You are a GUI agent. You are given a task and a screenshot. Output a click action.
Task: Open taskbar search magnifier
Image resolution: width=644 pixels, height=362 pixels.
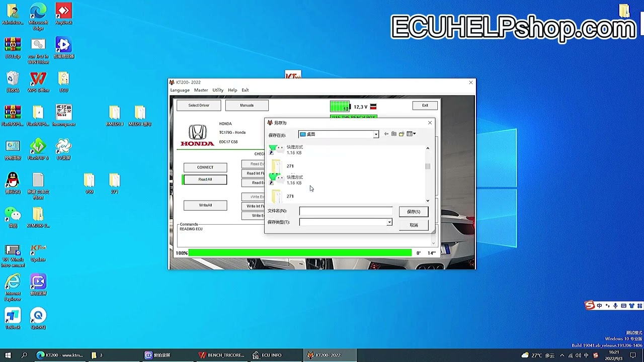[24, 355]
